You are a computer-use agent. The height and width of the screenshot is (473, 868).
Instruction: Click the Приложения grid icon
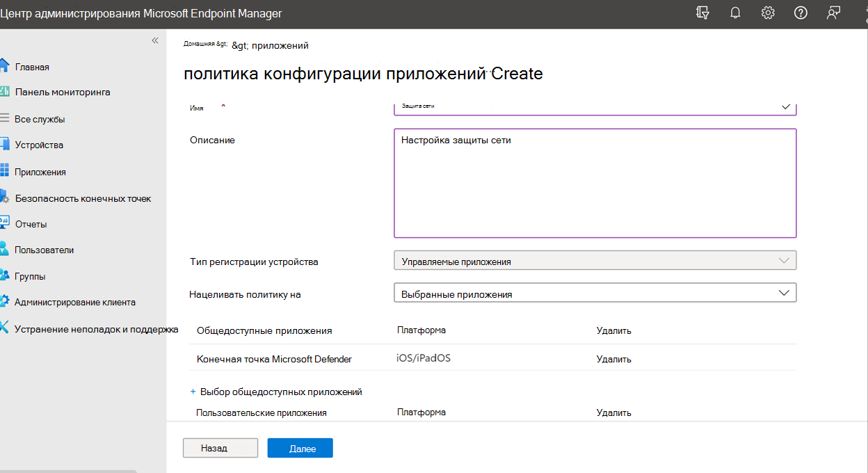tap(3, 171)
